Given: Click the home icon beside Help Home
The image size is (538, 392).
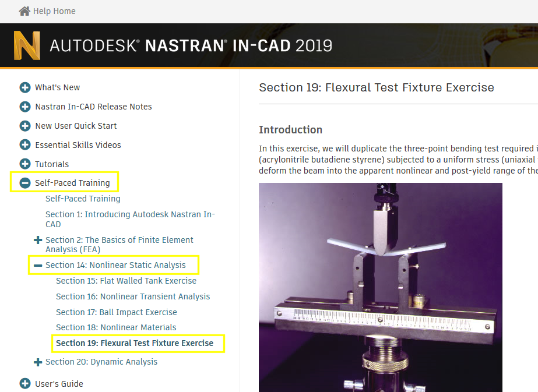Looking at the screenshot, I should coord(23,10).
